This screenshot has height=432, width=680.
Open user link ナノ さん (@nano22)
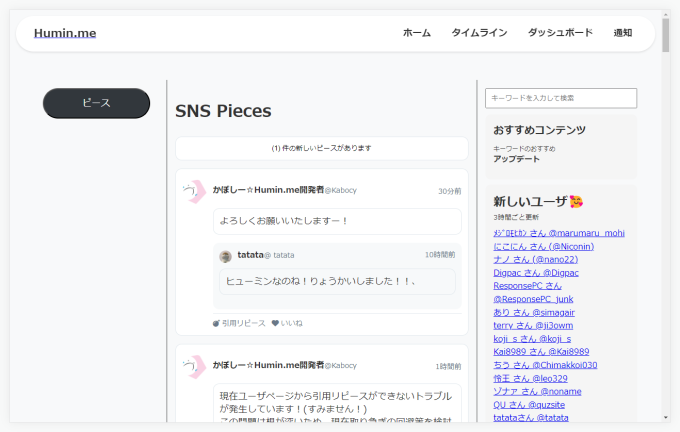tap(536, 260)
